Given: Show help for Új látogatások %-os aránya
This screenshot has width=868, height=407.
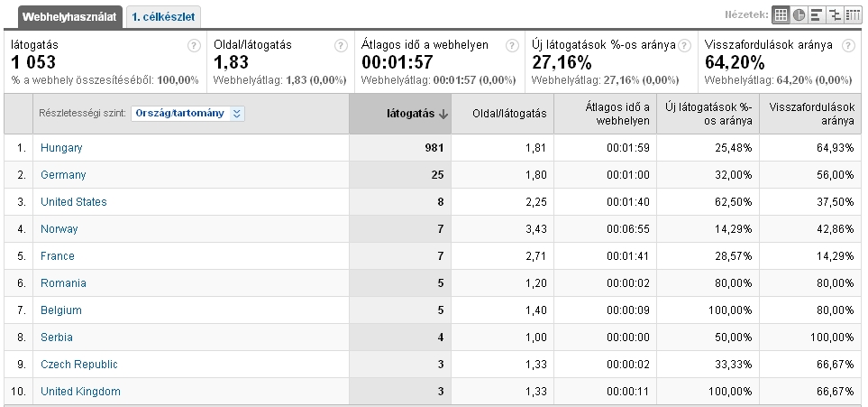Looking at the screenshot, I should pyautogui.click(x=684, y=46).
